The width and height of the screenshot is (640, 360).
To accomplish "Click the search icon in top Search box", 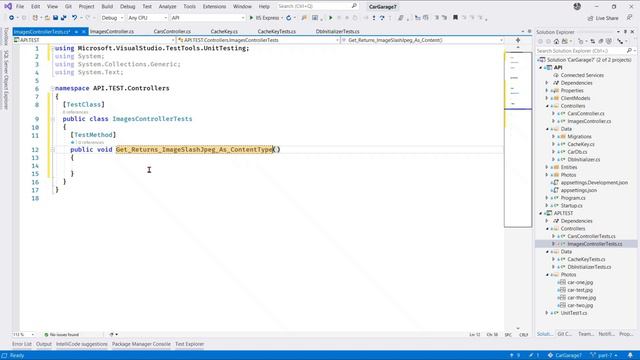I will [x=354, y=6].
